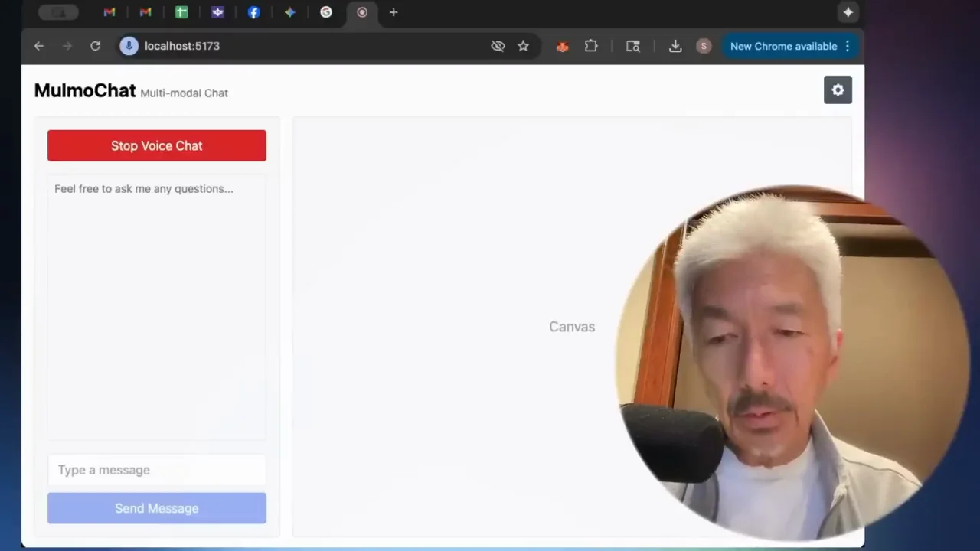Open a new tab with plus
This screenshot has height=551, width=980.
pyautogui.click(x=394, y=12)
